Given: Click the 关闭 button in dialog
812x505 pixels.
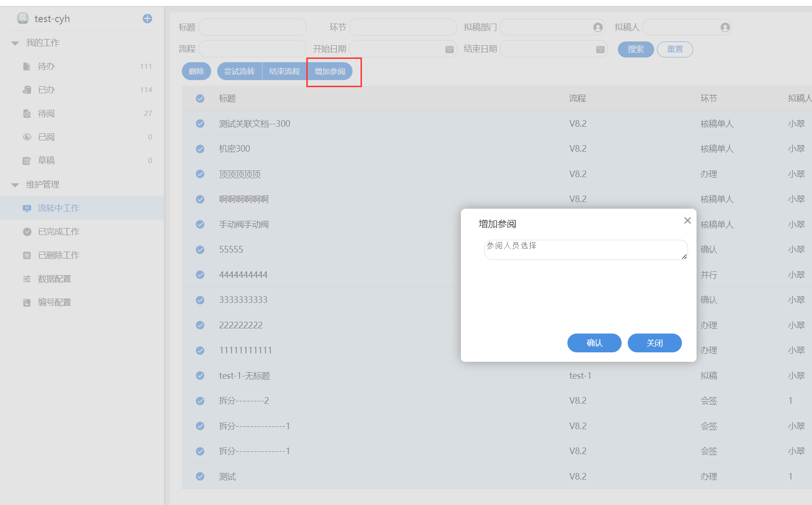Looking at the screenshot, I should 655,343.
